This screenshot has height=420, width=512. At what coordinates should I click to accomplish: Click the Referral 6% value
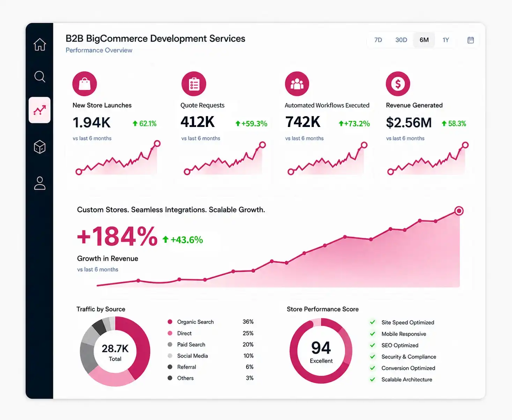point(250,367)
